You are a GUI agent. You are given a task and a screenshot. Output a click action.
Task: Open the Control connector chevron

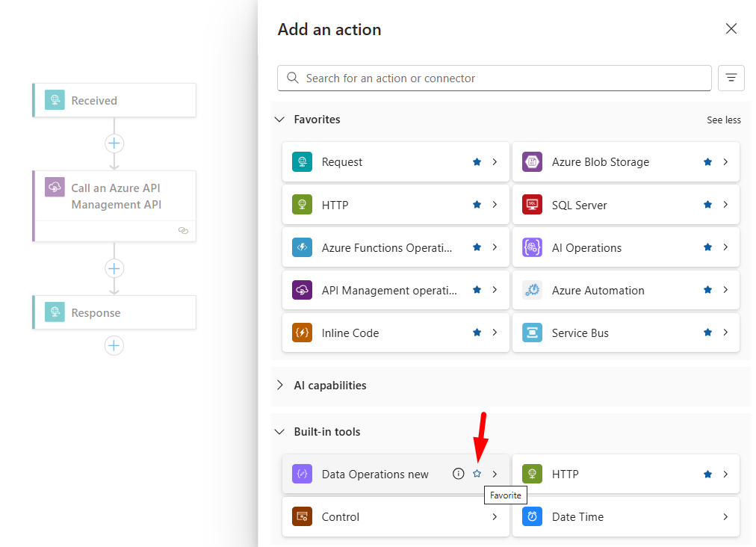pyautogui.click(x=495, y=516)
